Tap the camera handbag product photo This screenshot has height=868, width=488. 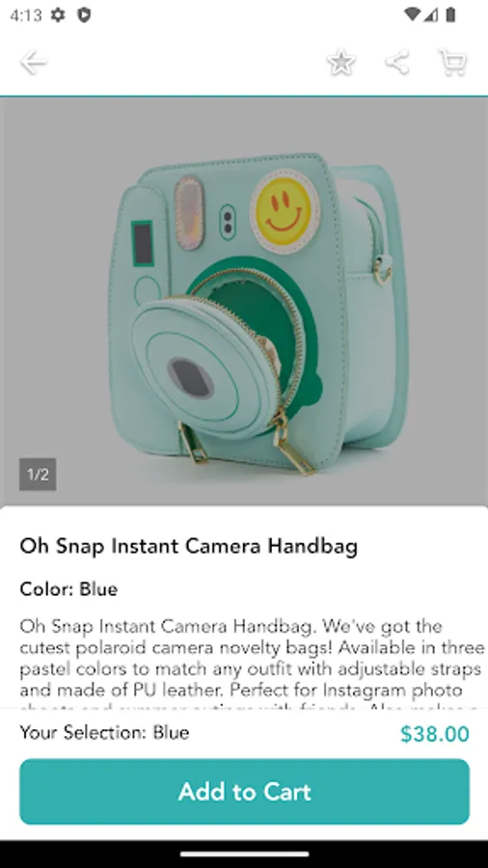click(x=244, y=302)
